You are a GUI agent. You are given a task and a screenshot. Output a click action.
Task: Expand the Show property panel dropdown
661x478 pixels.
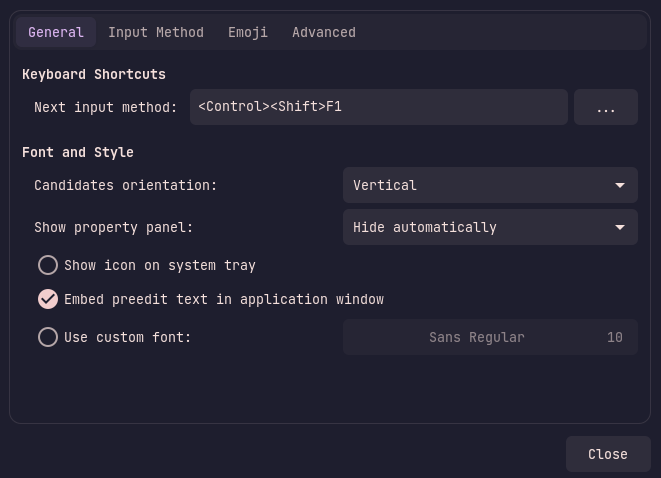490,227
